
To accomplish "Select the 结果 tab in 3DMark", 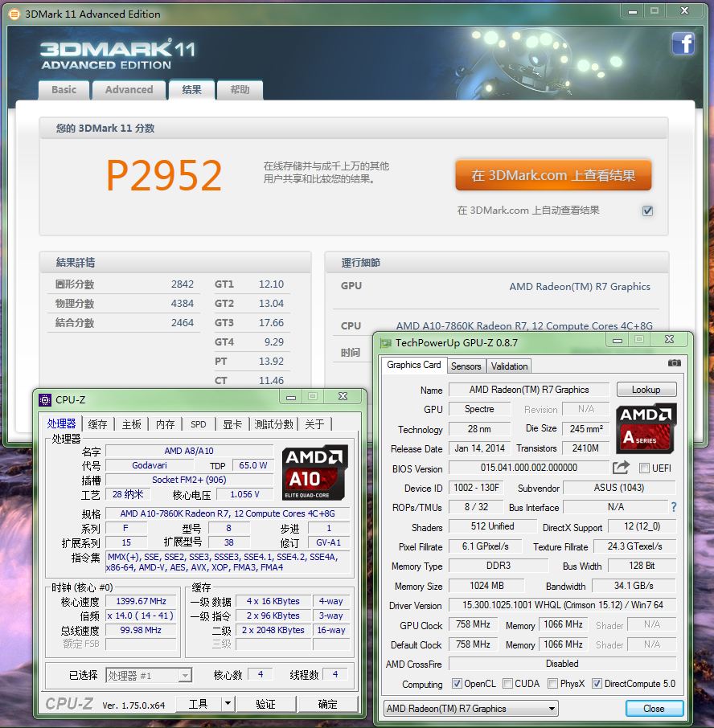I will [191, 90].
